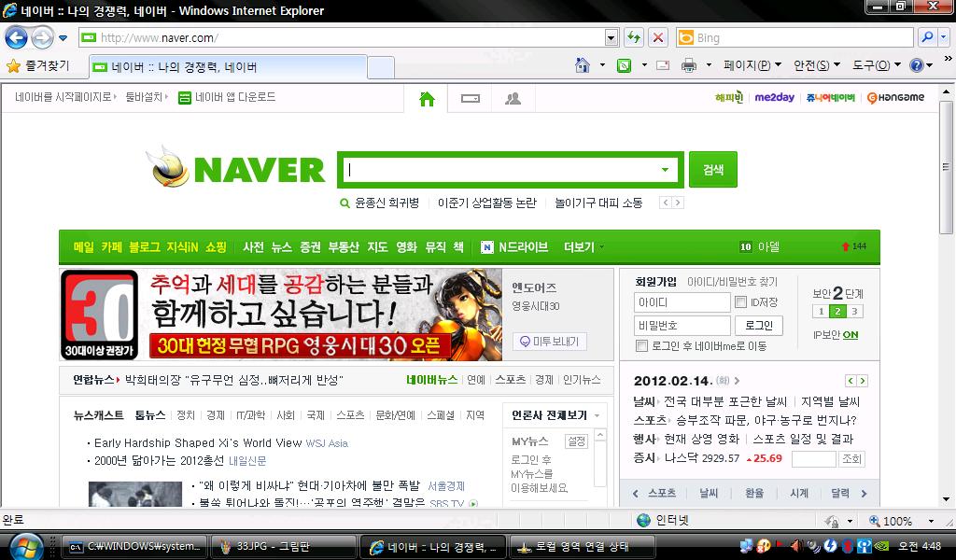Toggle the ID저장 checkbox
The height and width of the screenshot is (560, 956).
point(740,301)
